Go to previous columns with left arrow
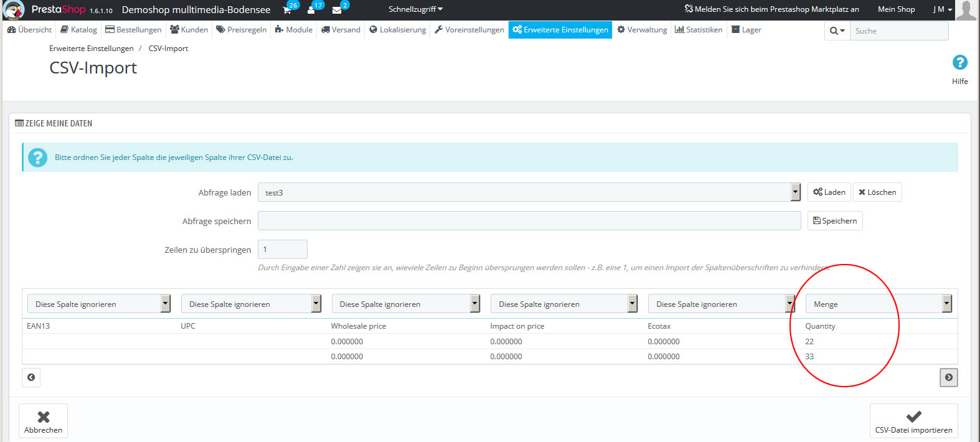The height and width of the screenshot is (442, 980). click(x=31, y=377)
